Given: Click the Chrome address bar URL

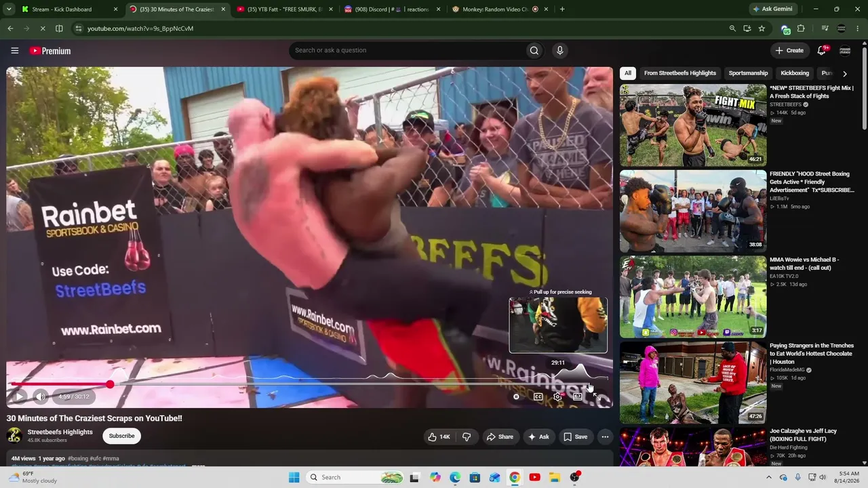Looking at the screenshot, I should [x=140, y=28].
